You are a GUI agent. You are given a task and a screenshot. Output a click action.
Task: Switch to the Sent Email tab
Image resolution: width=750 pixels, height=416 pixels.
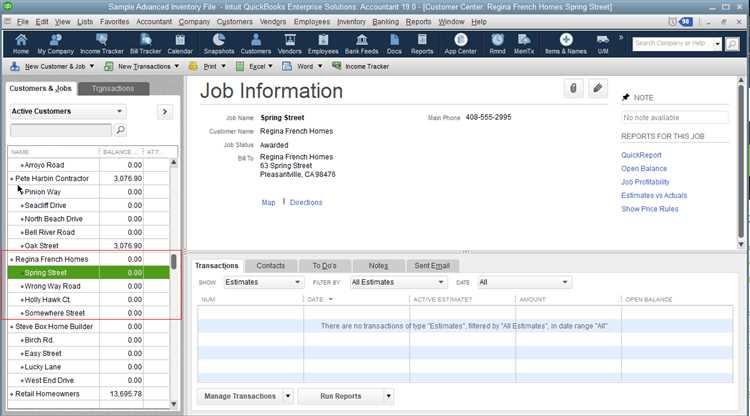point(432,265)
